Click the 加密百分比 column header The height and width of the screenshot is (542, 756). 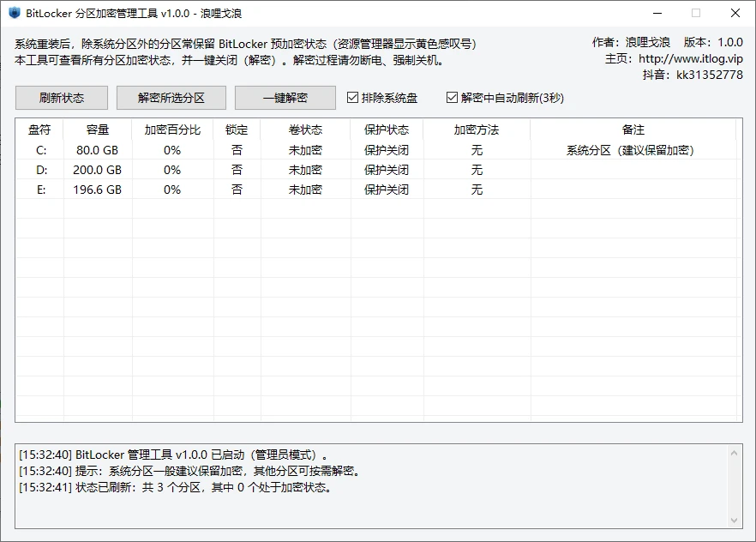coord(172,129)
